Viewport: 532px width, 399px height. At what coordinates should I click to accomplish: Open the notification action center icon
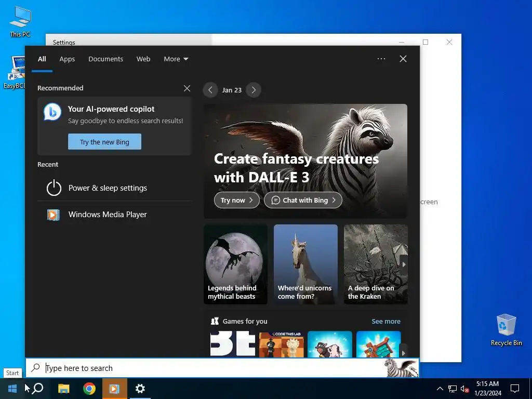515,389
